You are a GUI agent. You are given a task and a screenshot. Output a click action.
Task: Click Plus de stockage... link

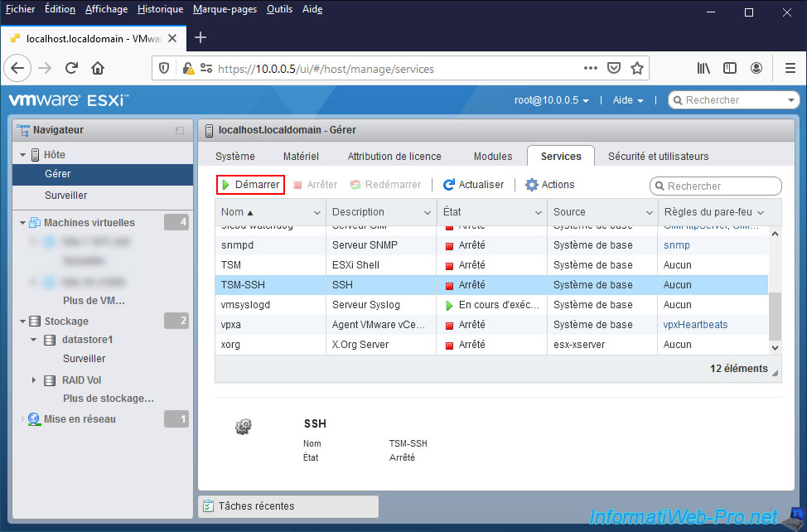(108, 399)
